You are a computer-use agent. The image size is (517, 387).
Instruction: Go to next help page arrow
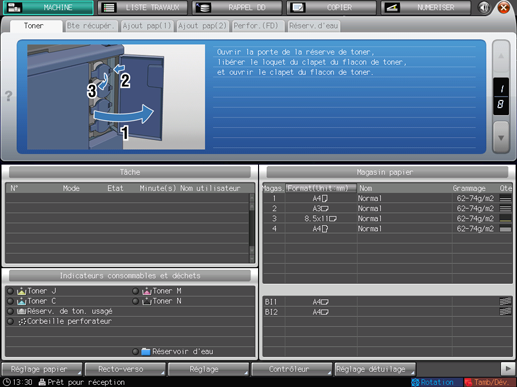tap(501, 137)
